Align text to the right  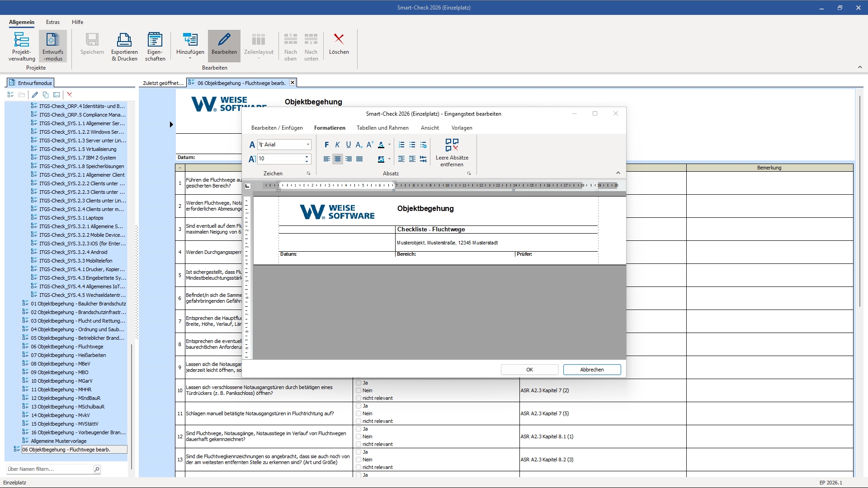tap(349, 159)
